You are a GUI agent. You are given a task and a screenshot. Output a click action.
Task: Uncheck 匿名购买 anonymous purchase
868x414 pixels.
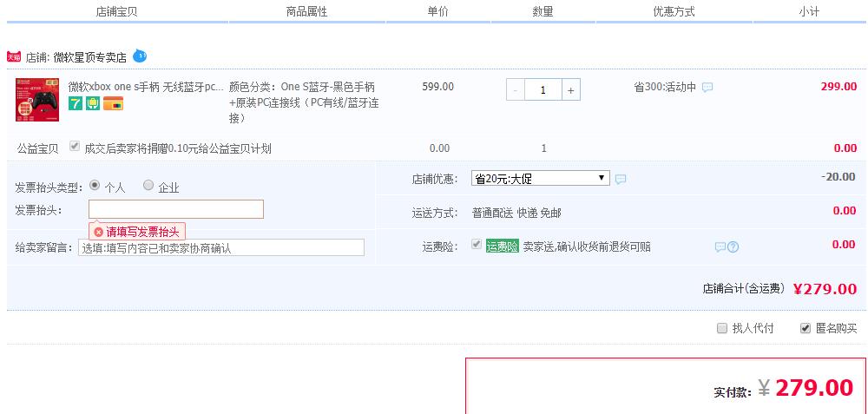806,328
